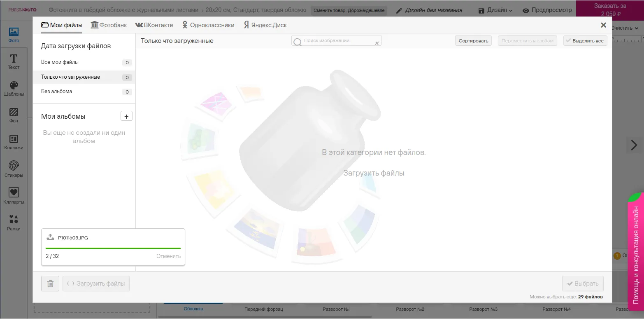The width and height of the screenshot is (644, 319).
Task: Toggle Выделить все selection
Action: 585,41
